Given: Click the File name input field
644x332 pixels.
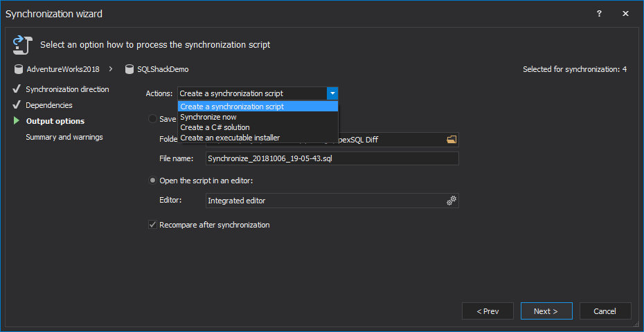Looking at the screenshot, I should [x=332, y=158].
